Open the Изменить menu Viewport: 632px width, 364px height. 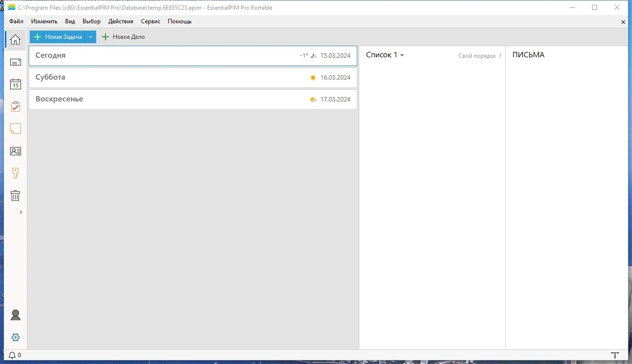[44, 22]
